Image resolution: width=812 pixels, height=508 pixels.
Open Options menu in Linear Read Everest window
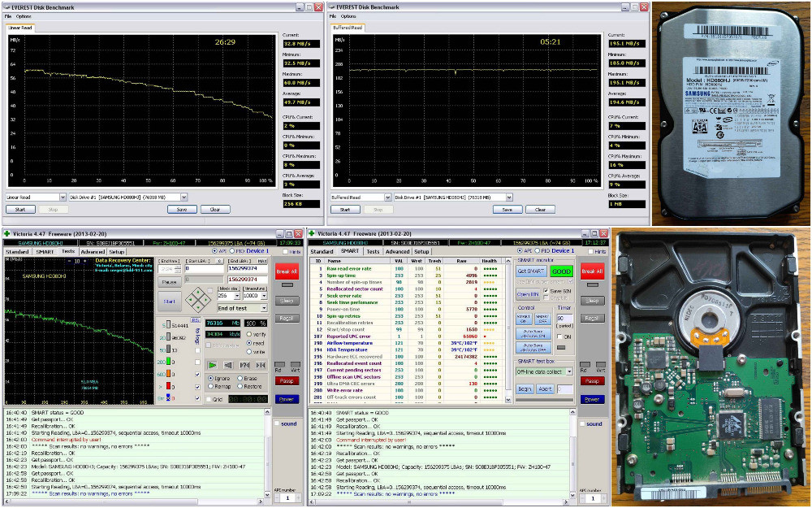click(x=24, y=16)
